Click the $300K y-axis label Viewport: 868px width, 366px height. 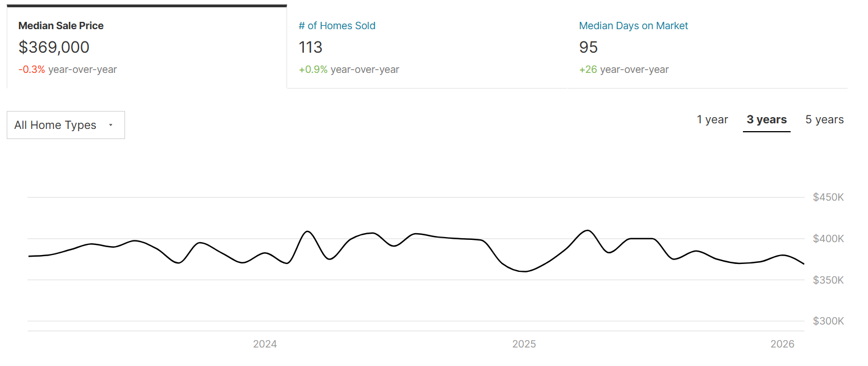828,321
